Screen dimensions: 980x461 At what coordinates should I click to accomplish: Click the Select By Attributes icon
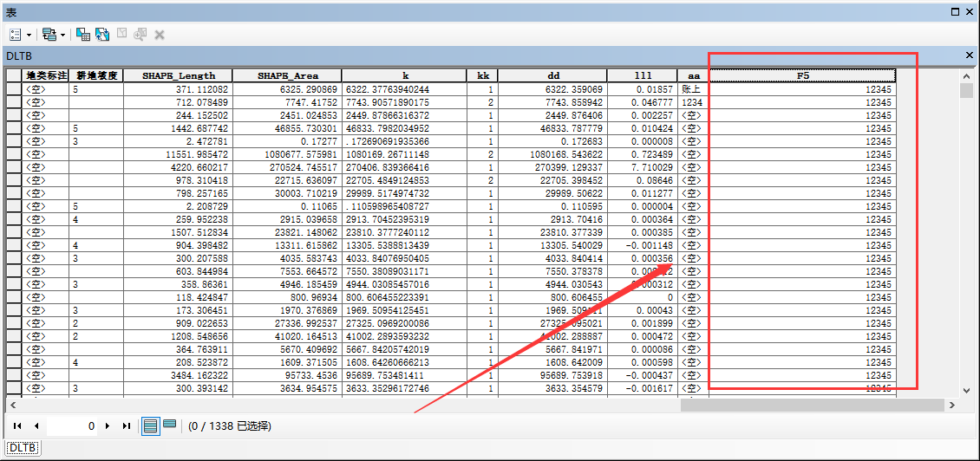(83, 35)
